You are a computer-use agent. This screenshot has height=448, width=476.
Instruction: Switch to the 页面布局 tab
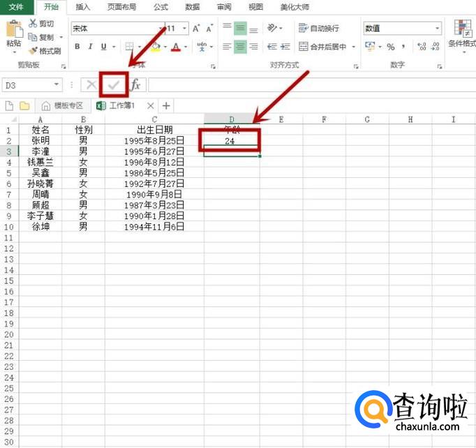pyautogui.click(x=121, y=7)
